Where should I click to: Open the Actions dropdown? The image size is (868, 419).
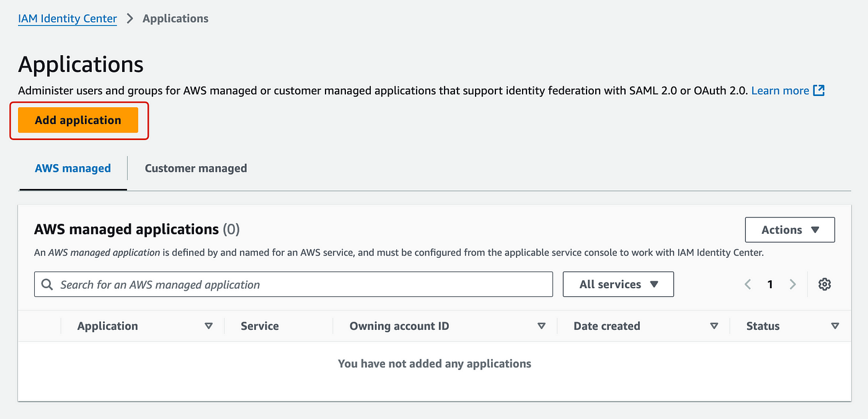tap(790, 230)
